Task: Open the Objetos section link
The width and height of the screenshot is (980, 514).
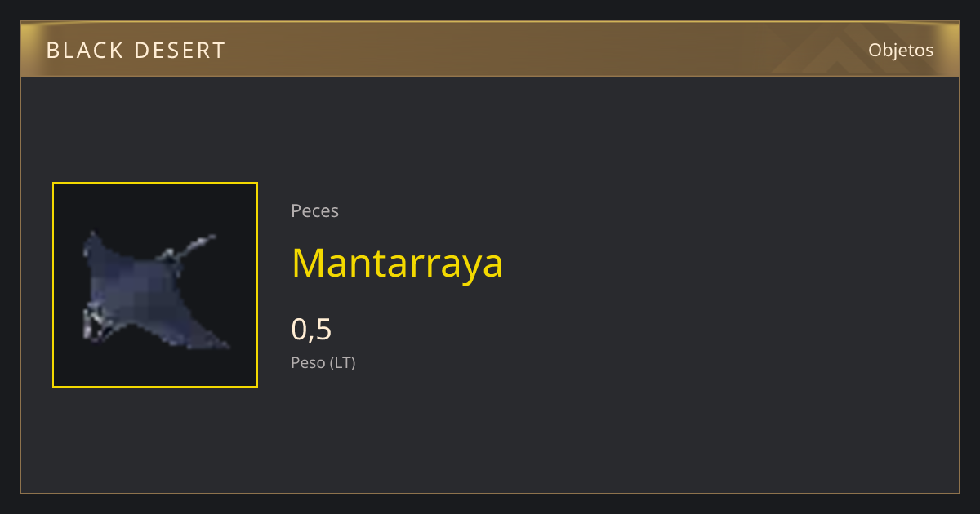Action: pyautogui.click(x=901, y=50)
